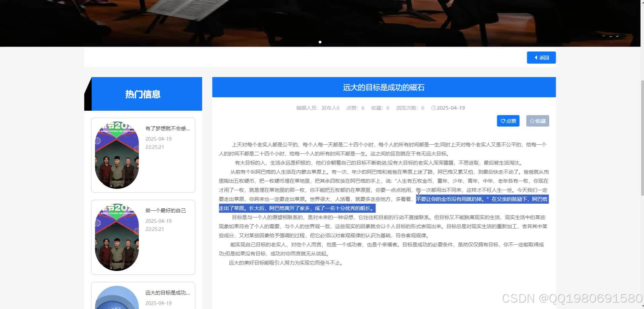Click the 做一个最好的自己 article thumbnail
The height and width of the screenshot is (309, 644).
pos(117,237)
